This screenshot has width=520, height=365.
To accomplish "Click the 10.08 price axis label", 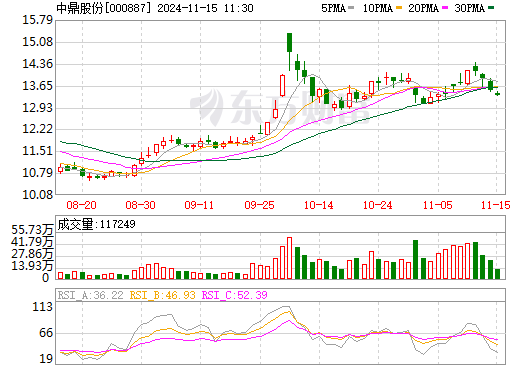I will [x=38, y=194].
